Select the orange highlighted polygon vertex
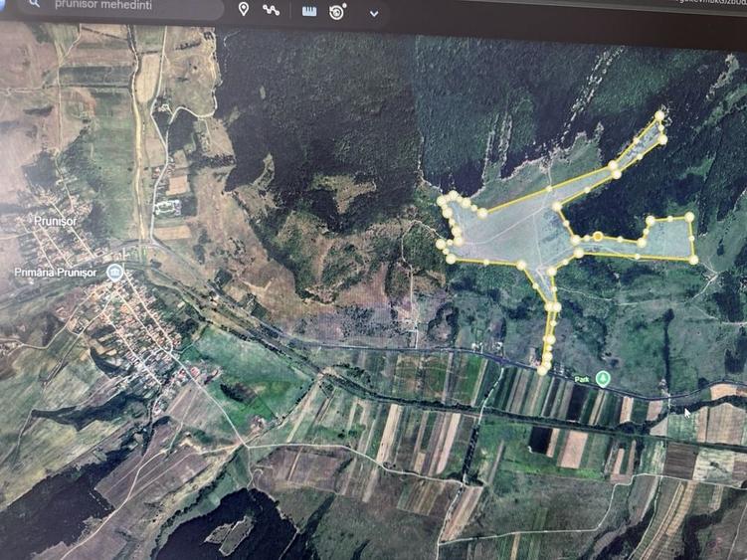 [x=598, y=237]
